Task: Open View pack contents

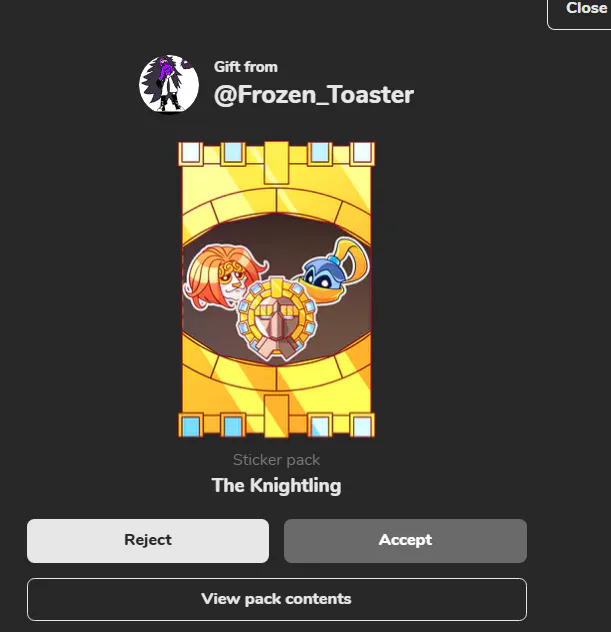Action: point(277,599)
